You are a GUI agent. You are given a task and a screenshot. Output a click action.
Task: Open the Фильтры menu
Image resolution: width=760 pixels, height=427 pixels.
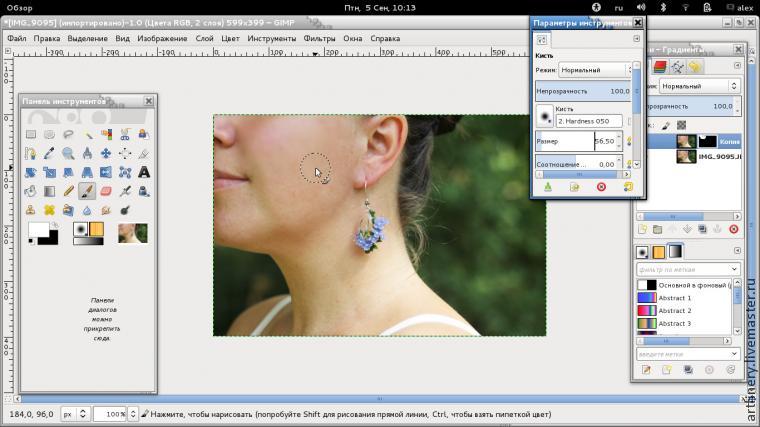click(x=319, y=39)
